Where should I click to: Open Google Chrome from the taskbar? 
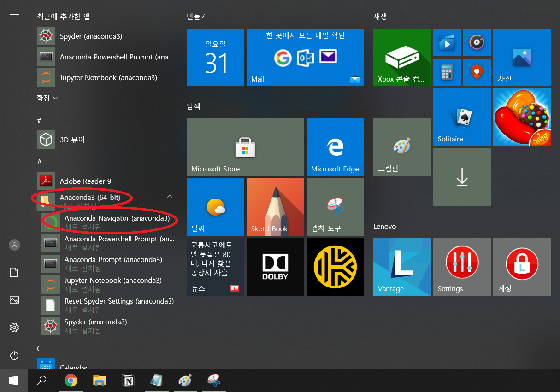click(71, 380)
